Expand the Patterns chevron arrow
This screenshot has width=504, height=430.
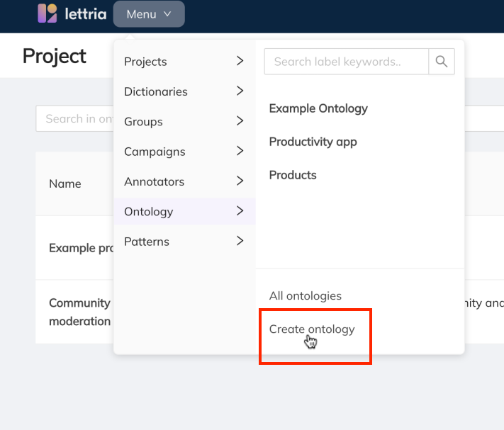pyautogui.click(x=240, y=241)
